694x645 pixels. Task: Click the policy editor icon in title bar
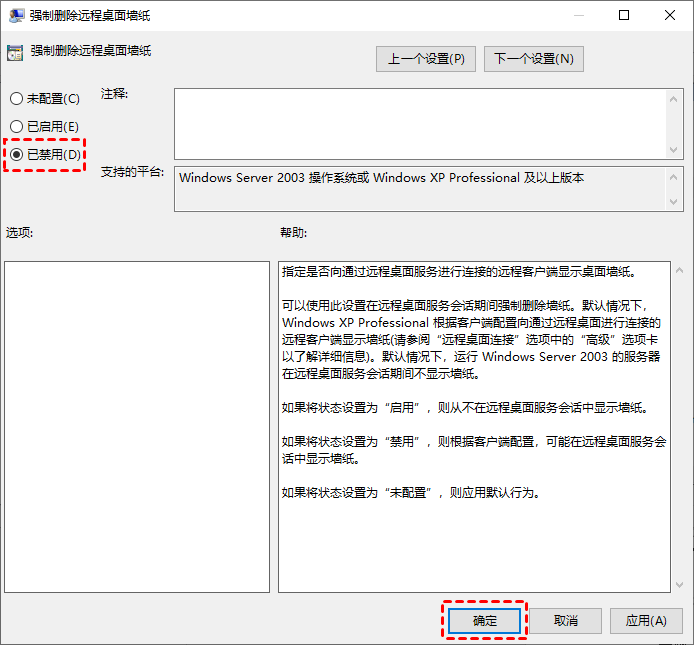(x=16, y=15)
